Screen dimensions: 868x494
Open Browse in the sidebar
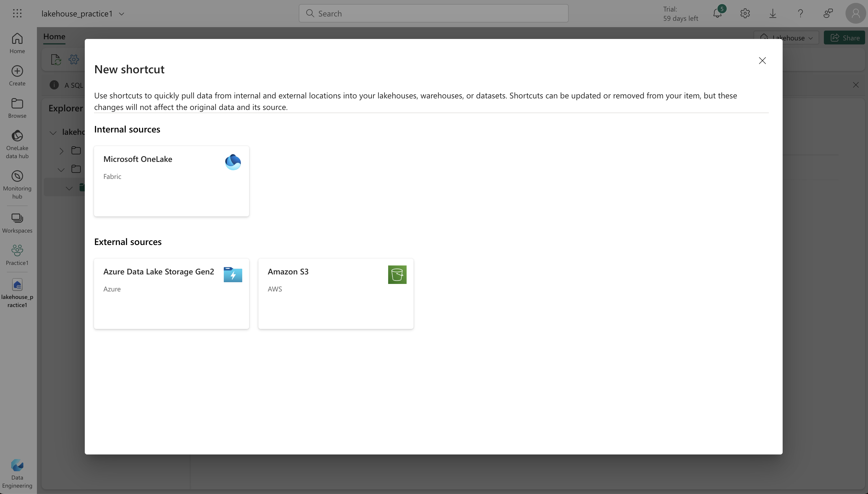[17, 108]
